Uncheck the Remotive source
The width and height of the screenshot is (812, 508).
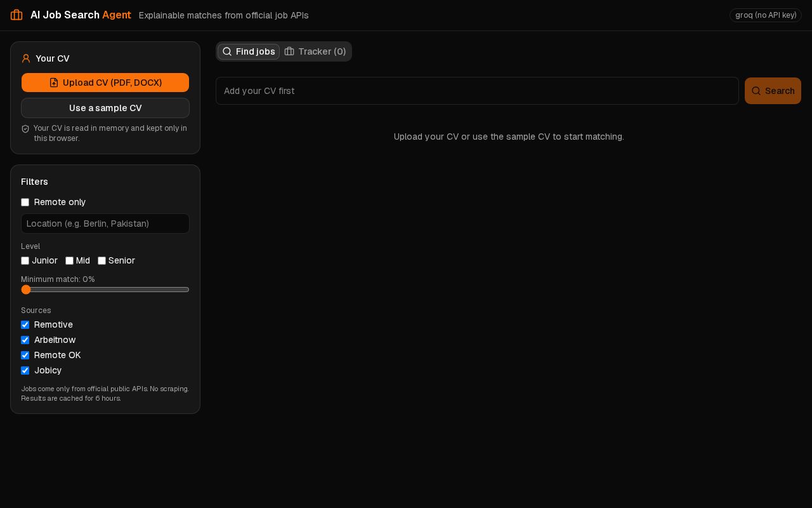[x=25, y=325]
